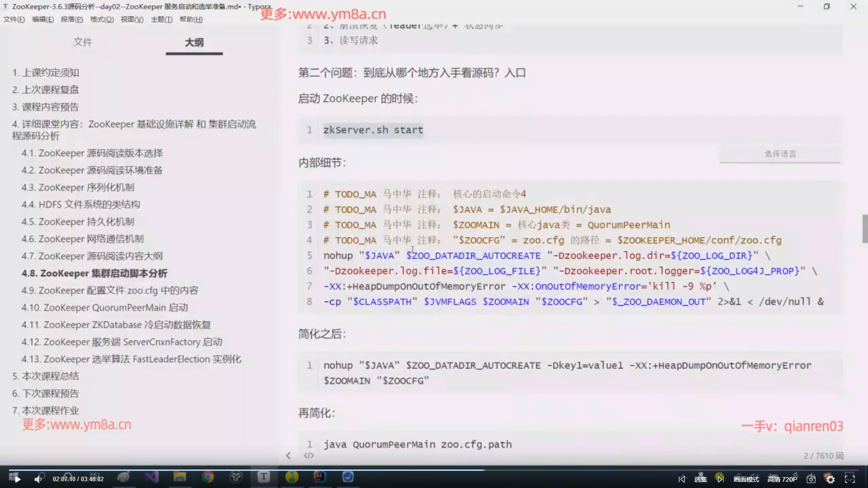Open player settings gear icon
Viewport: 868px width, 488px height.
[x=830, y=479]
